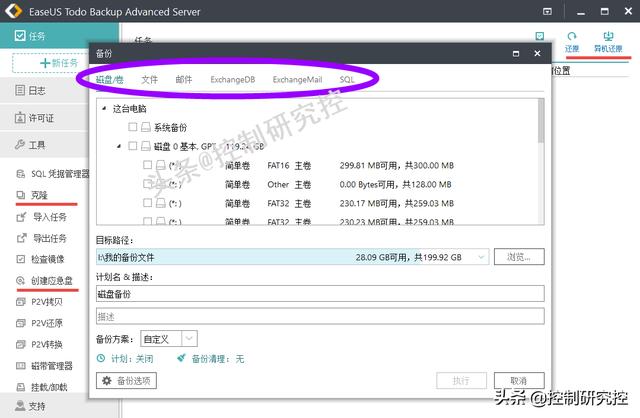This screenshot has height=418, width=640.
Task: Click the 计划名 field containing 磁盘备份
Action: [320, 294]
